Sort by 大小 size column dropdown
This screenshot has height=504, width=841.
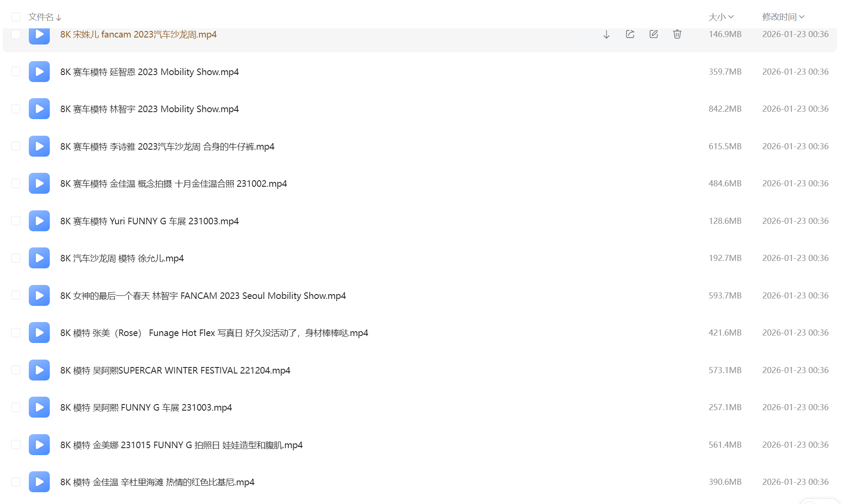coord(720,17)
